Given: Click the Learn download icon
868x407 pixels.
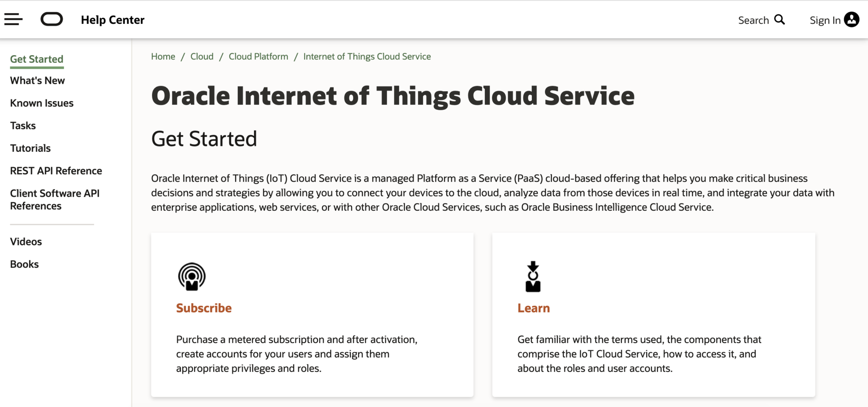Looking at the screenshot, I should point(533,276).
